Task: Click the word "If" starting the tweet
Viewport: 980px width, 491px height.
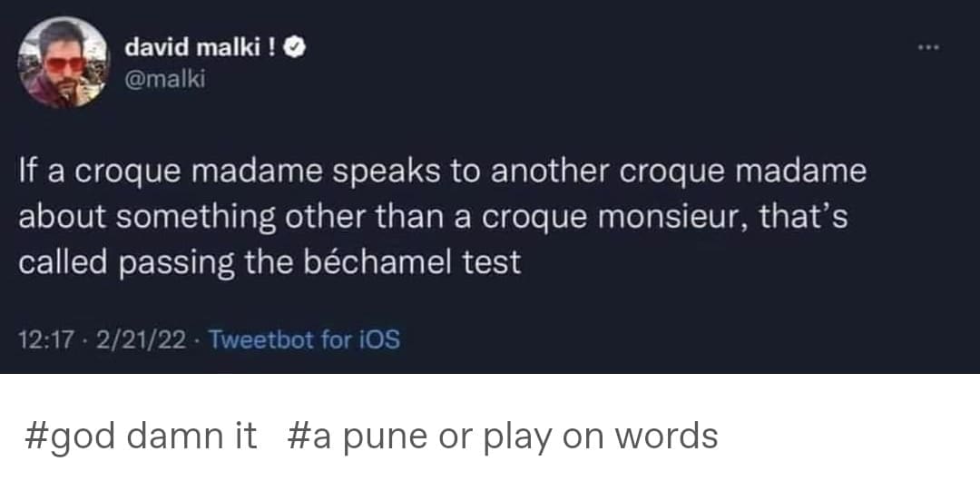Action: (x=27, y=172)
